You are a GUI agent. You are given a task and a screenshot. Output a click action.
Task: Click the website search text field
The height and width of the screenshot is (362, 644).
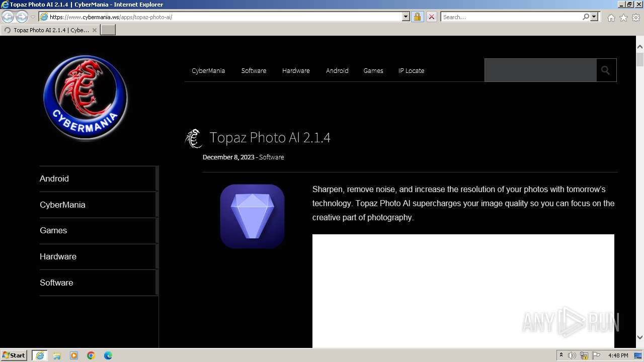click(540, 70)
